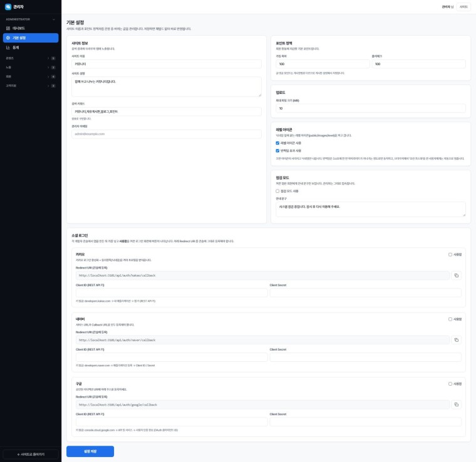Click the 카카오 Client ID input field

click(172, 293)
